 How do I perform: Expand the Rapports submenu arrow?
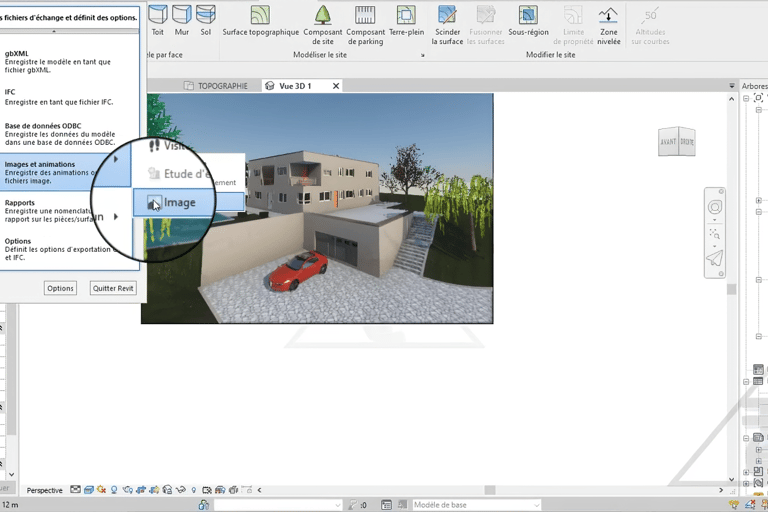coord(116,217)
